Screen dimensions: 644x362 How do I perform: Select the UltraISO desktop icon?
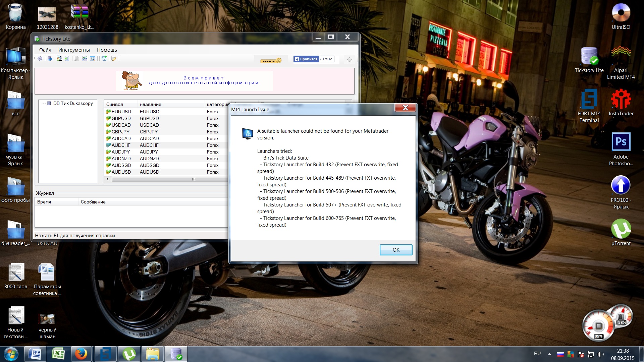click(x=621, y=16)
